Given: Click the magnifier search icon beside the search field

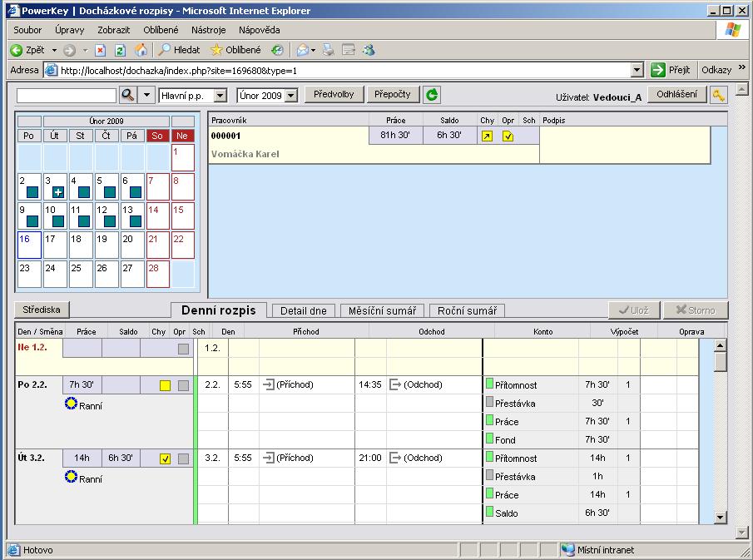Looking at the screenshot, I should point(128,95).
